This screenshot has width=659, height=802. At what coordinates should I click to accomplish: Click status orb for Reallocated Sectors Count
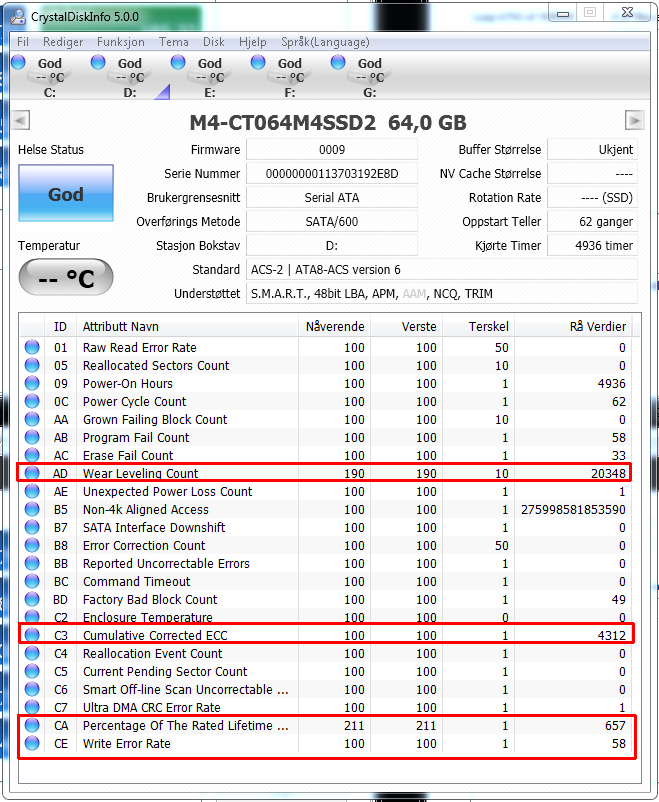32,365
